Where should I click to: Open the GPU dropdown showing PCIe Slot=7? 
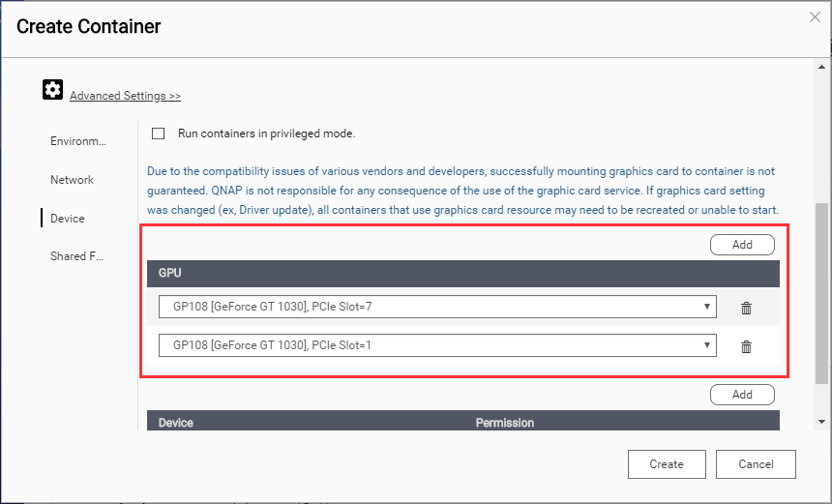(x=437, y=308)
